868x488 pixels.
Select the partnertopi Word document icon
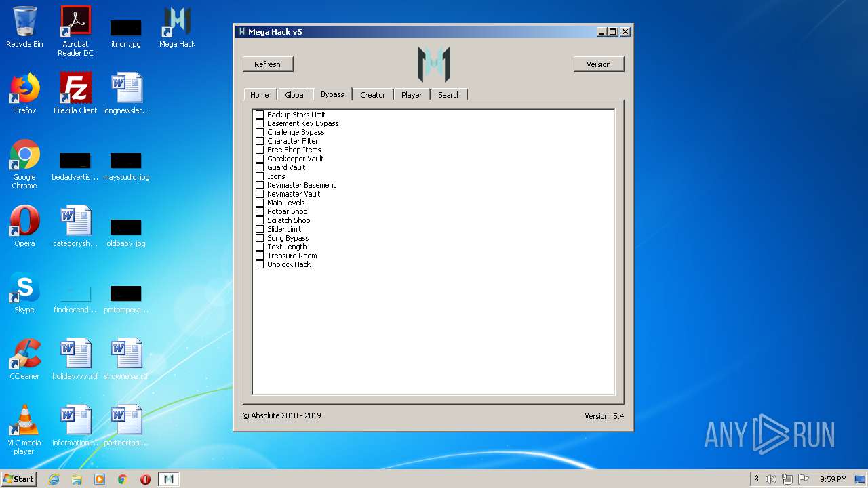click(x=126, y=426)
